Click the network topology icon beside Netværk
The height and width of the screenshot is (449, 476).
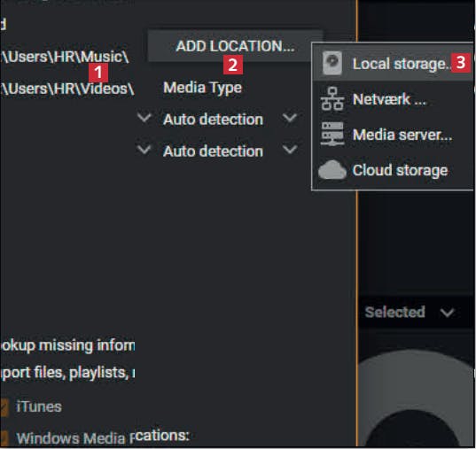(332, 99)
